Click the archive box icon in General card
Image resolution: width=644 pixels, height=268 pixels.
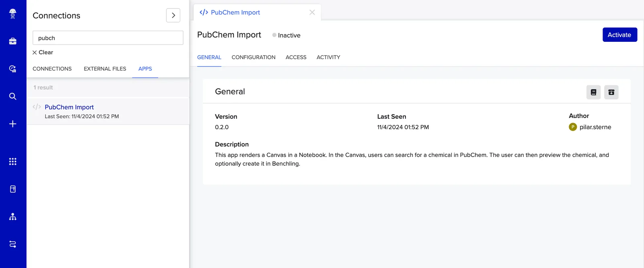coord(611,92)
